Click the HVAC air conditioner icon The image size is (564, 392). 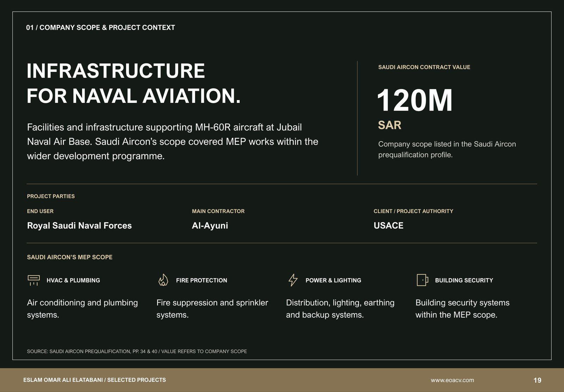[33, 280]
